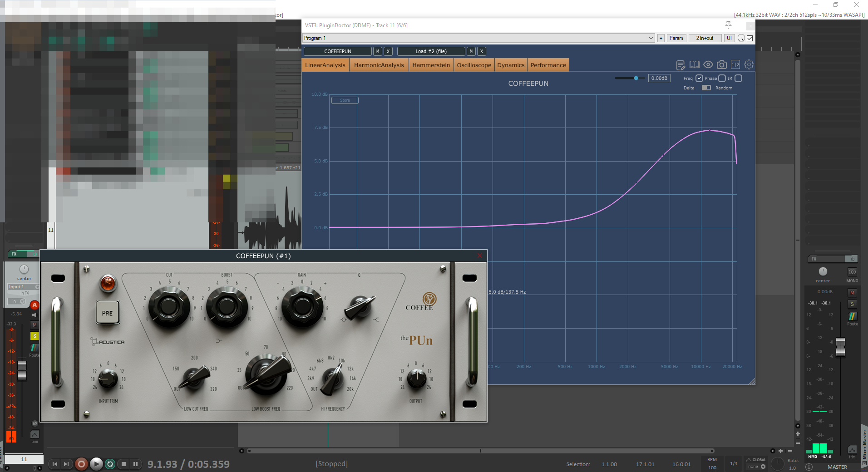Go to project end transport button
The height and width of the screenshot is (472, 868).
(x=66, y=464)
